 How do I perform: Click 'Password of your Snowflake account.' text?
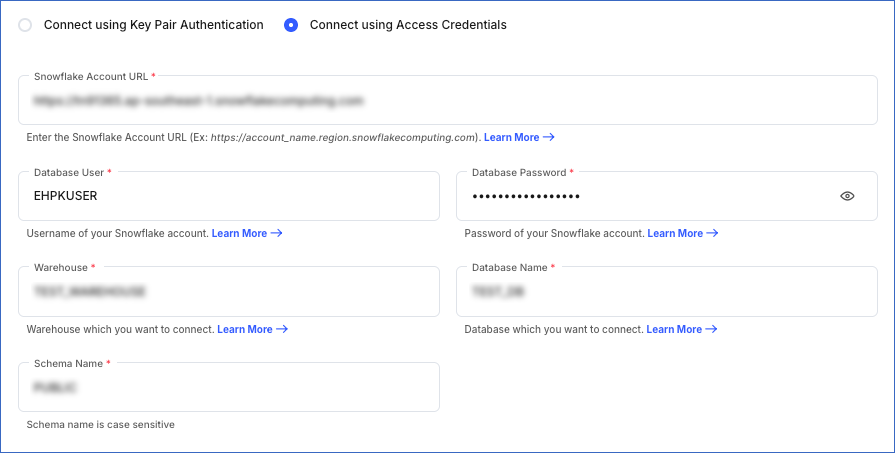tap(554, 233)
